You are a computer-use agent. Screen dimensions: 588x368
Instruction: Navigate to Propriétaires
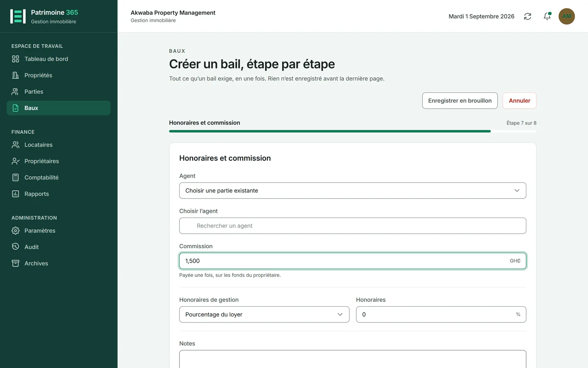click(59, 161)
